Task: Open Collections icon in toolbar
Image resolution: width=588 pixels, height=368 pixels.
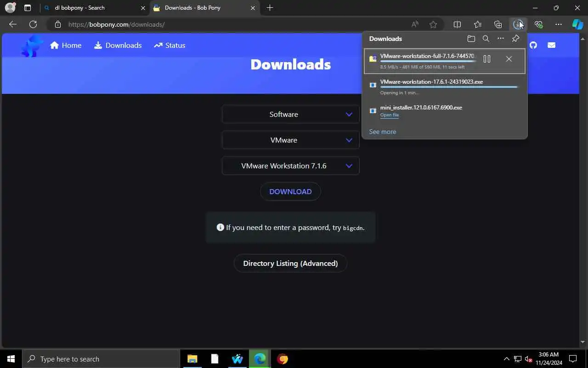Action: (x=498, y=24)
